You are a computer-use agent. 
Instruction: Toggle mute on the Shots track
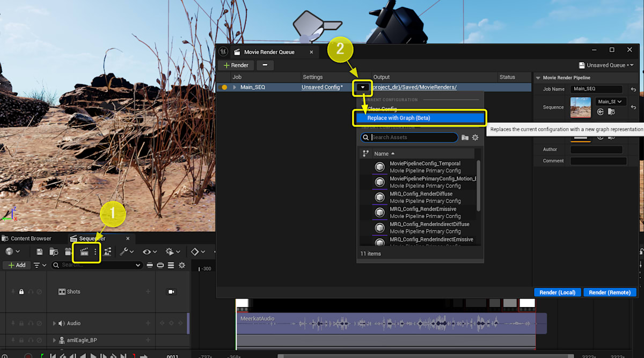39,292
